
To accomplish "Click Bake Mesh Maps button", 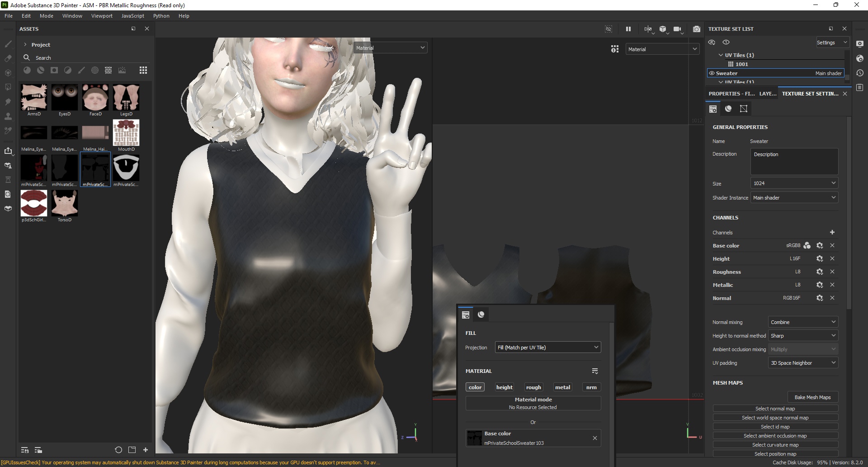I will click(x=812, y=397).
